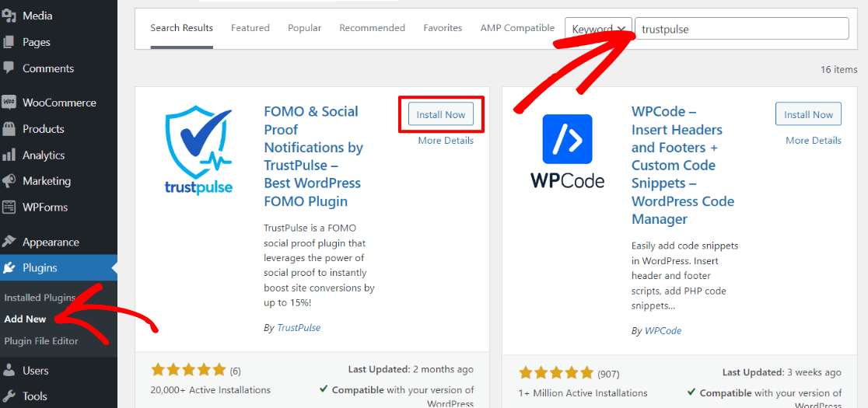The width and height of the screenshot is (868, 408).
Task: Click the (6) ratings count
Action: [235, 371]
